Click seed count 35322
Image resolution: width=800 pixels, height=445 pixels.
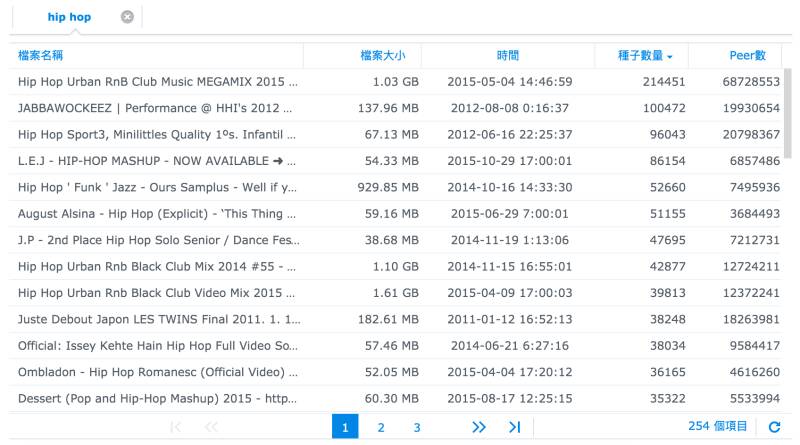(x=667, y=399)
